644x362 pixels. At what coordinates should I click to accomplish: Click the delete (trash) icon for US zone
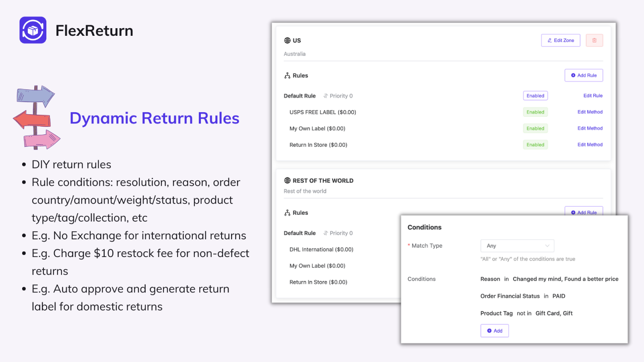click(594, 40)
